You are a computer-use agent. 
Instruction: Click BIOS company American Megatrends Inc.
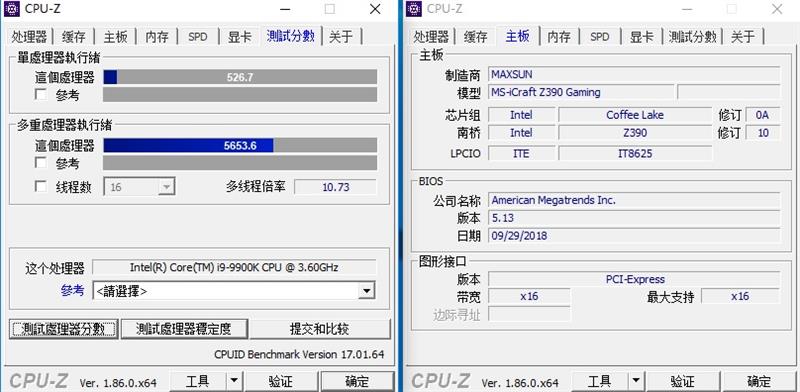(634, 200)
